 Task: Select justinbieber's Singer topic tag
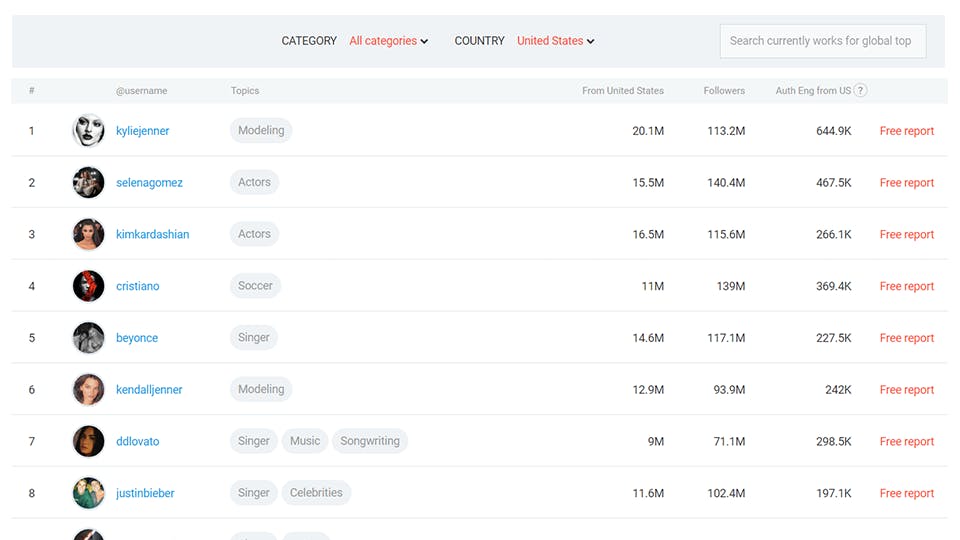pyautogui.click(x=253, y=492)
